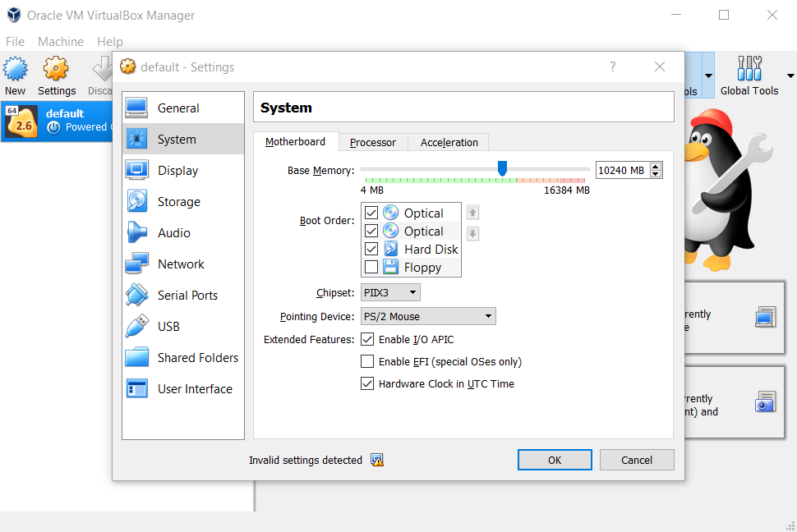797x532 pixels.
Task: Uncheck the second Optical boot entry
Action: tap(371, 231)
